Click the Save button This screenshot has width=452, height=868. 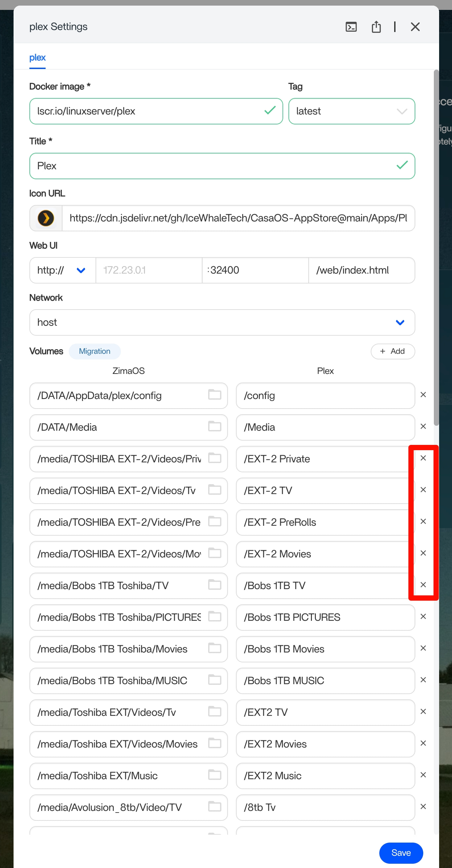[401, 852]
